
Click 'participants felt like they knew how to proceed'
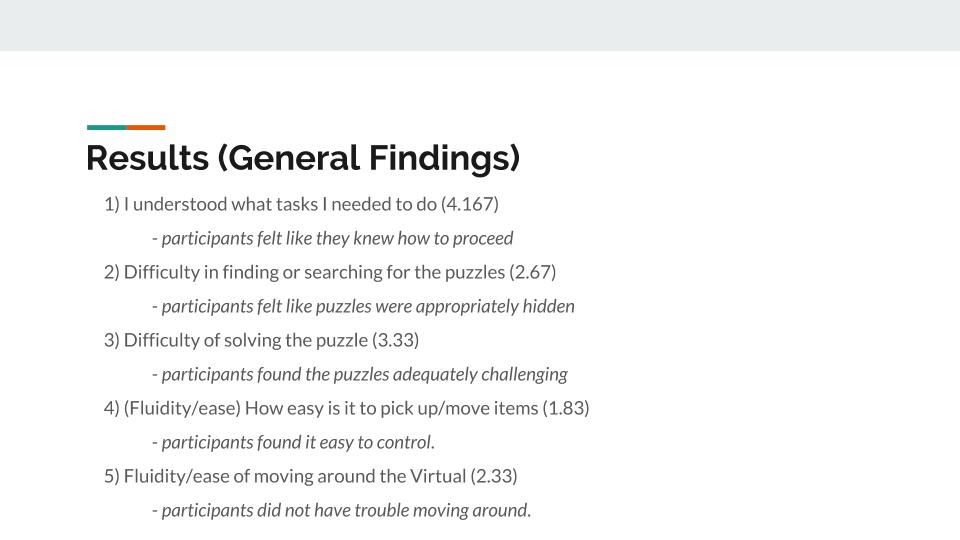(x=332, y=238)
